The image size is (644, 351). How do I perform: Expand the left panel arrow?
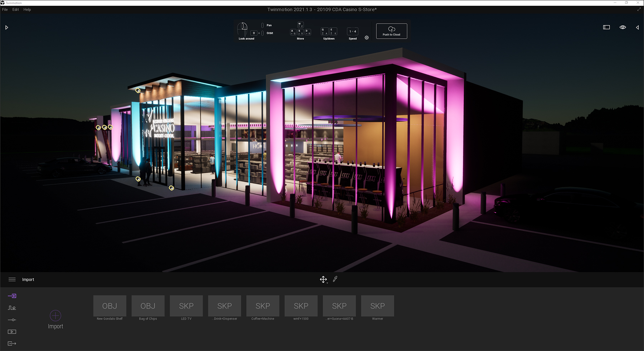click(x=6, y=28)
